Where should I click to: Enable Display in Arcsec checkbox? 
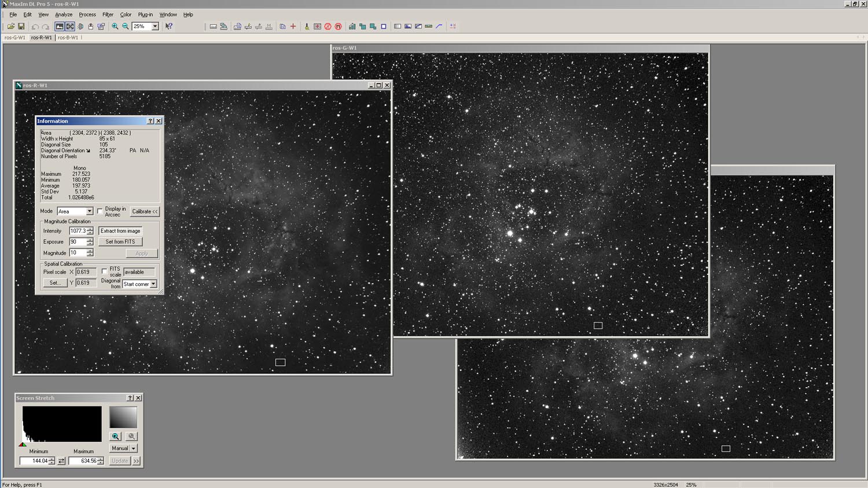pyautogui.click(x=100, y=211)
